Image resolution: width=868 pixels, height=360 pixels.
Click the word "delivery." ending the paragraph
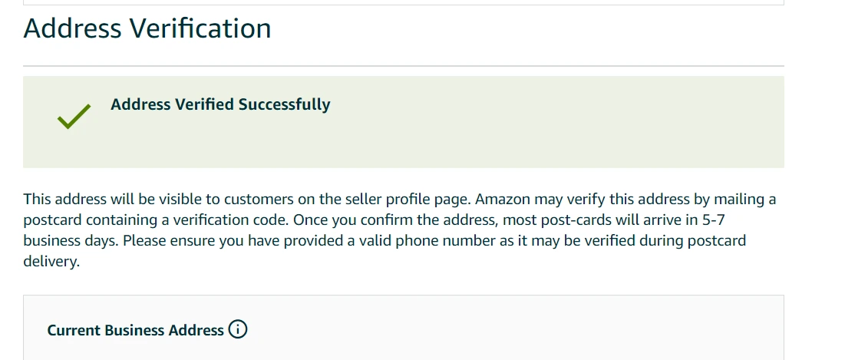[51, 262]
